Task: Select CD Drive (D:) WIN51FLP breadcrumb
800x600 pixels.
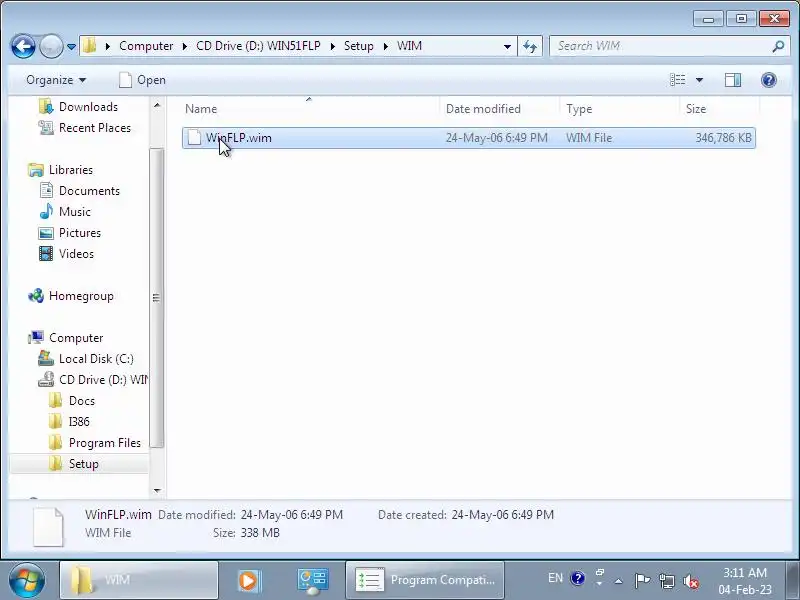Action: tap(258, 46)
